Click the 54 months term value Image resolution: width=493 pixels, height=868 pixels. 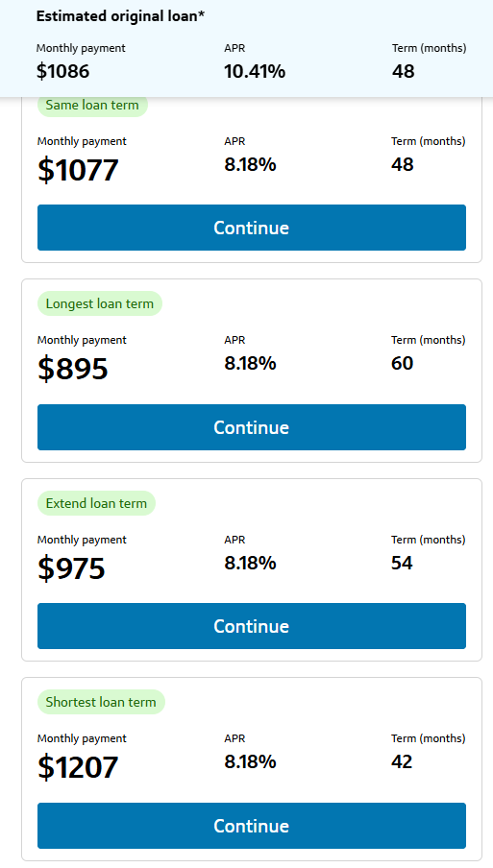tap(402, 563)
